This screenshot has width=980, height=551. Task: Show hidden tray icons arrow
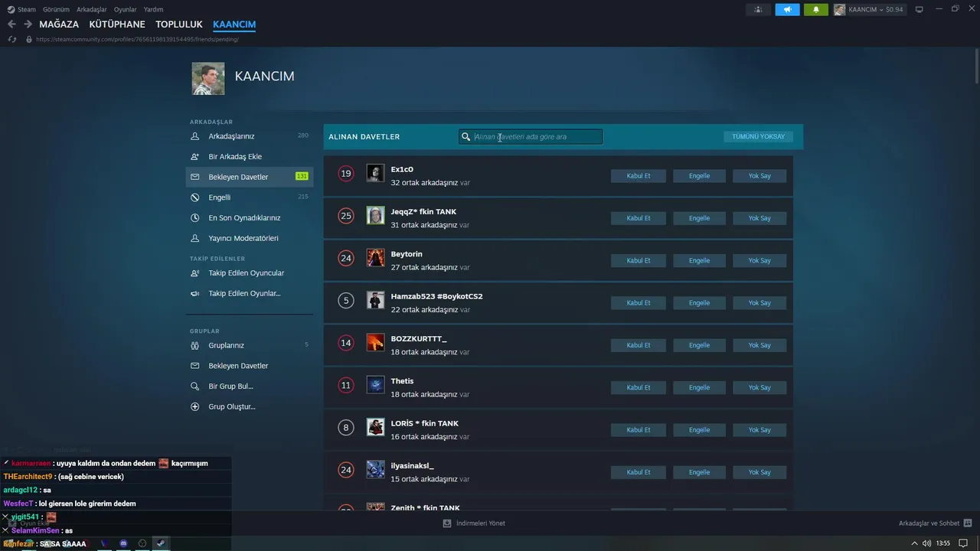tap(916, 543)
